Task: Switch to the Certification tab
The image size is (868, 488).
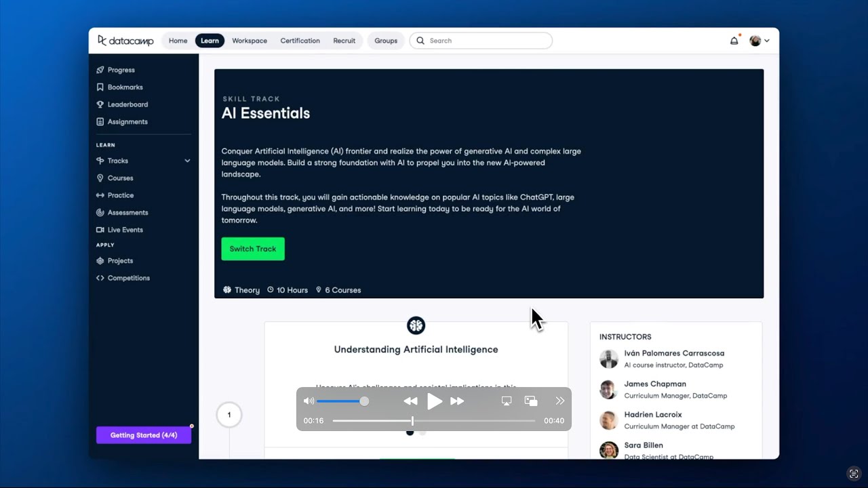Action: pyautogui.click(x=300, y=41)
